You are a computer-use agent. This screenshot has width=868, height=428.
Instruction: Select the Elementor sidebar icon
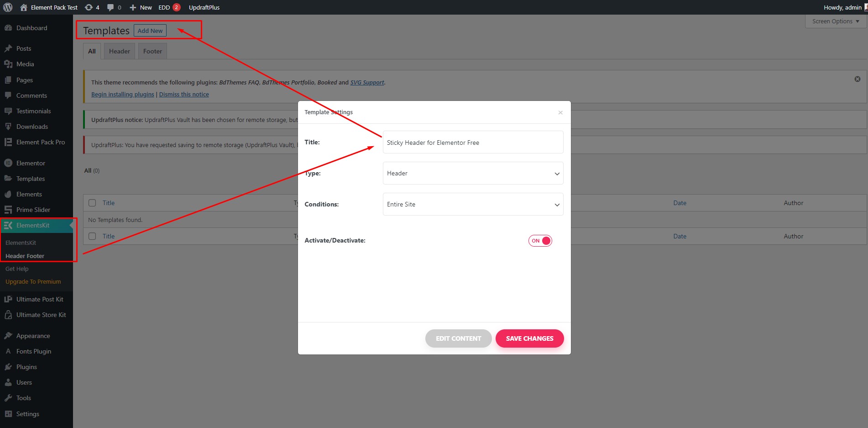(8, 163)
